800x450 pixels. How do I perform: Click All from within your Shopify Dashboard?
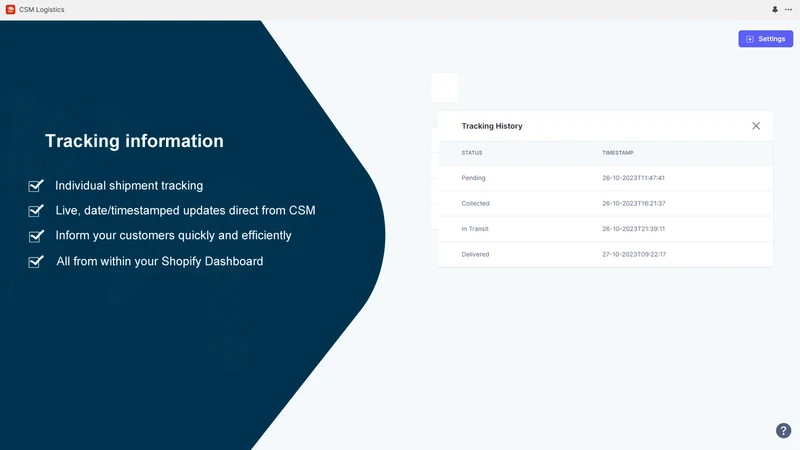point(160,261)
